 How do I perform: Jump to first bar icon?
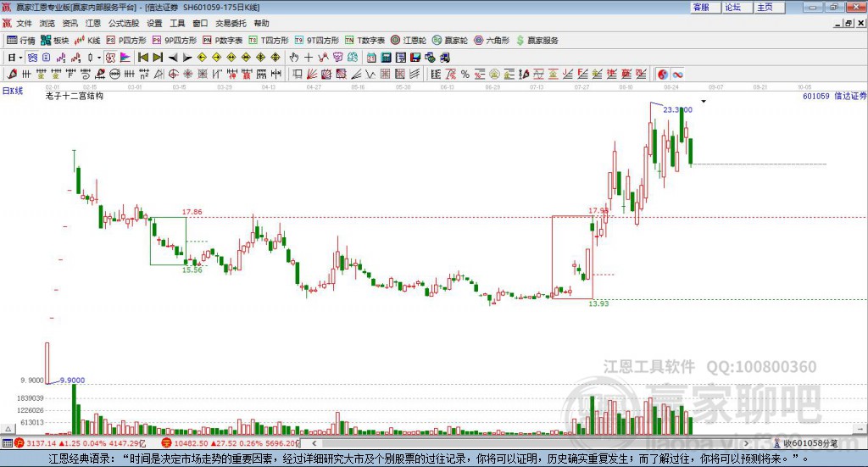click(142, 58)
